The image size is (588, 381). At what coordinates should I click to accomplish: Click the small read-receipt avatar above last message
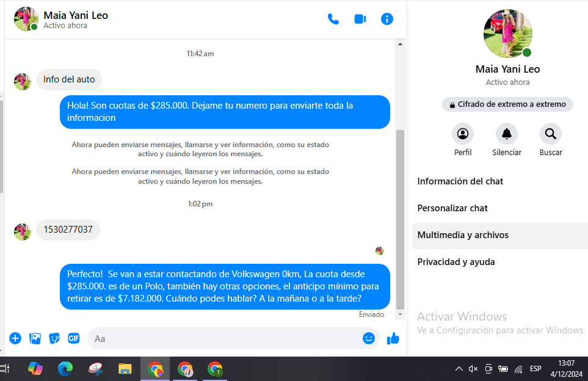[380, 251]
